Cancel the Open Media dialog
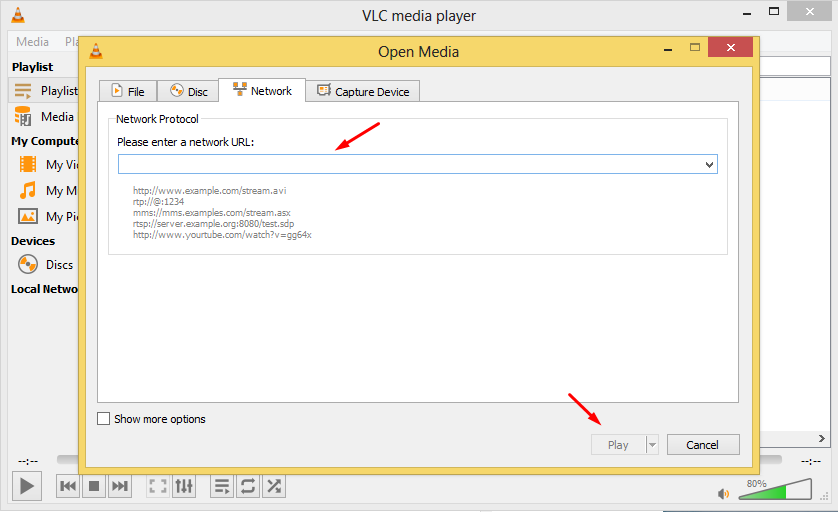 703,445
